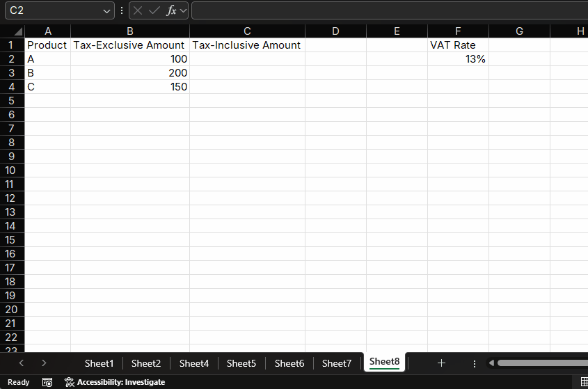Click the Select All corner triangle

coord(18,31)
